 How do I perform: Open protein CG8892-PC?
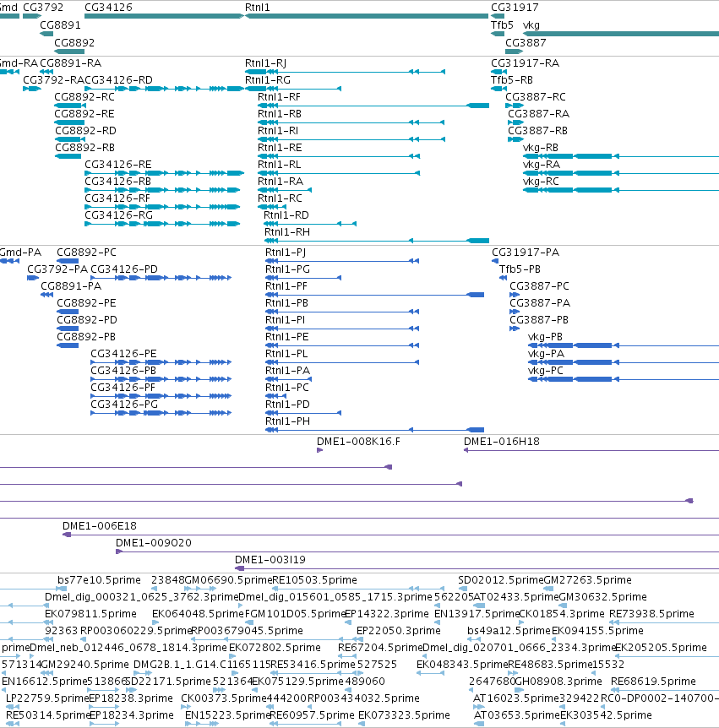click(86, 253)
